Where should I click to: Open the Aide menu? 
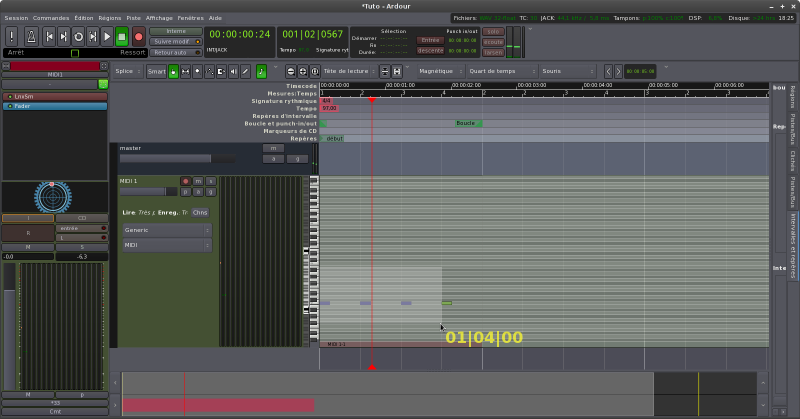point(215,18)
